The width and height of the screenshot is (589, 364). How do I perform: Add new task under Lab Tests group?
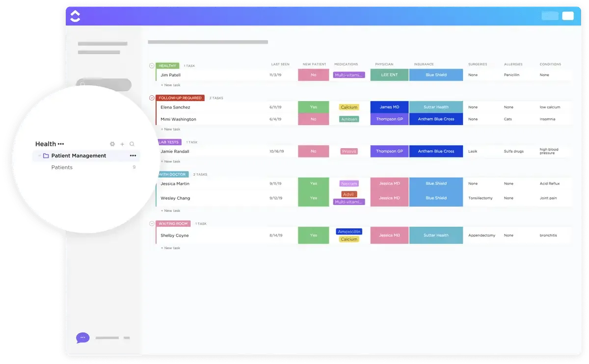pyautogui.click(x=170, y=161)
